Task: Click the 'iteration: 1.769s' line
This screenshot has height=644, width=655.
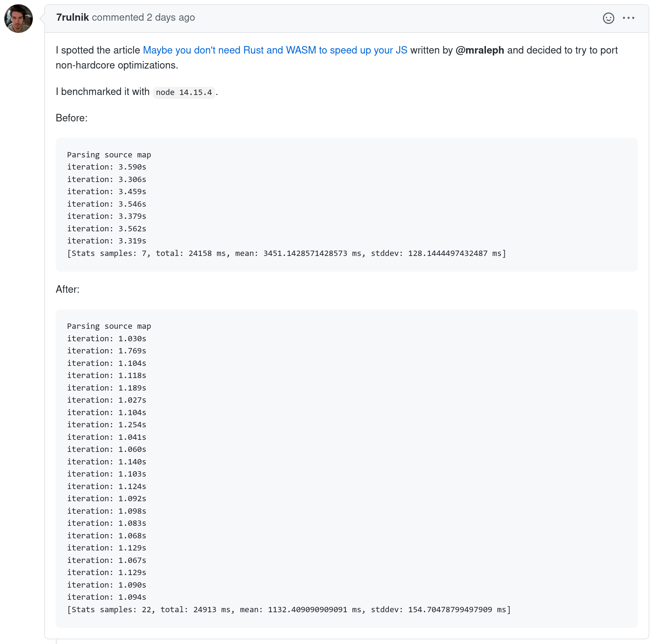Action: [x=107, y=351]
